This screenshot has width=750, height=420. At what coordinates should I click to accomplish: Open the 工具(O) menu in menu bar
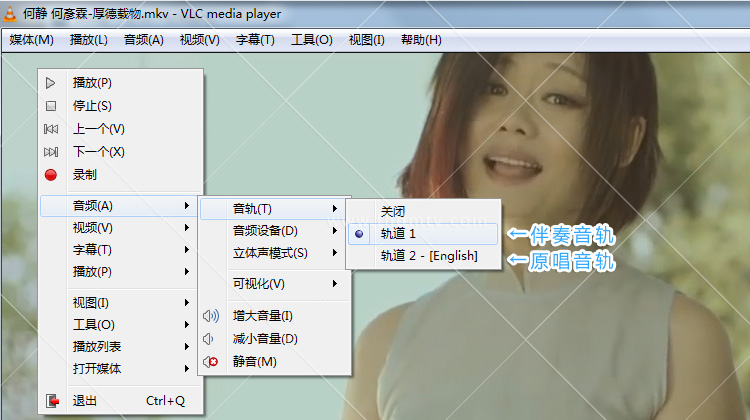click(x=312, y=40)
